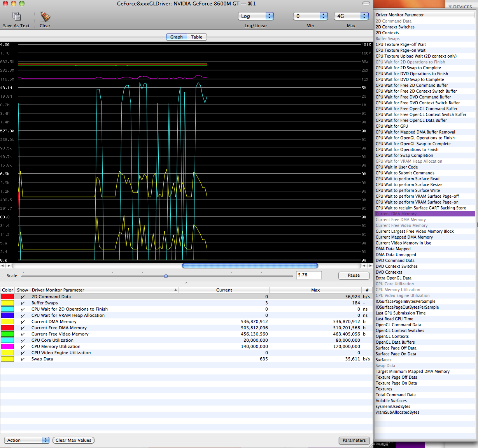Click scroll right arrow under the graph
Viewport: 478px width, 448px height.
tap(370, 266)
